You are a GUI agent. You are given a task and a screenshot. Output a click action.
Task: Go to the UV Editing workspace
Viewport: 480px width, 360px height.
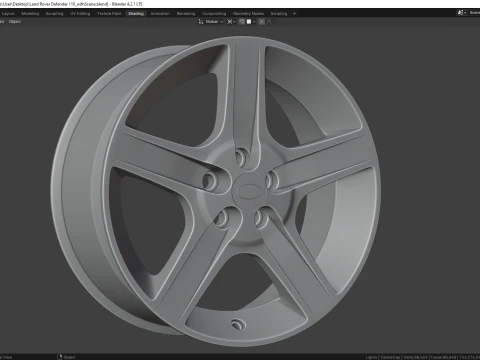pyautogui.click(x=80, y=14)
